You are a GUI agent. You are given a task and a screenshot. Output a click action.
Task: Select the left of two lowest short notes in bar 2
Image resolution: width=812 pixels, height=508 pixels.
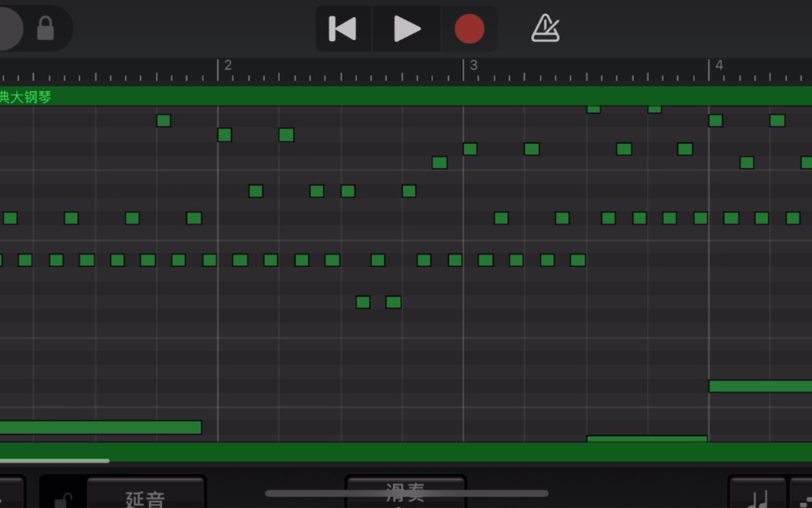(x=362, y=302)
